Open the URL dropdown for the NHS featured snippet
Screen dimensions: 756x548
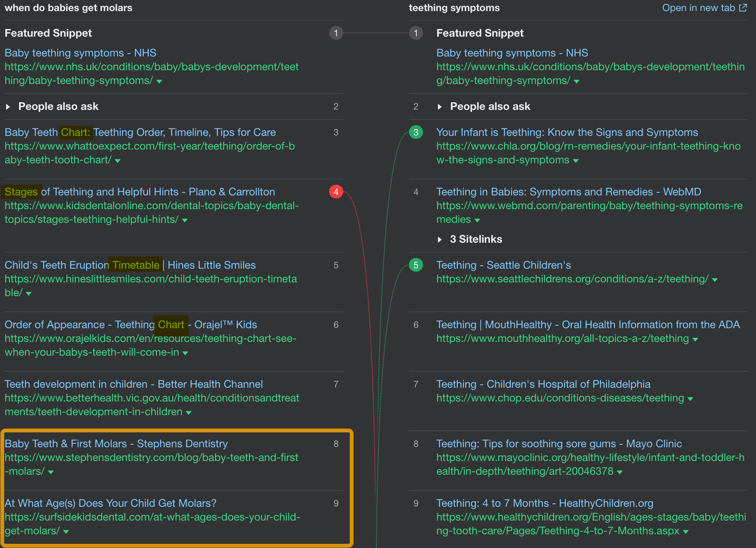(x=160, y=81)
